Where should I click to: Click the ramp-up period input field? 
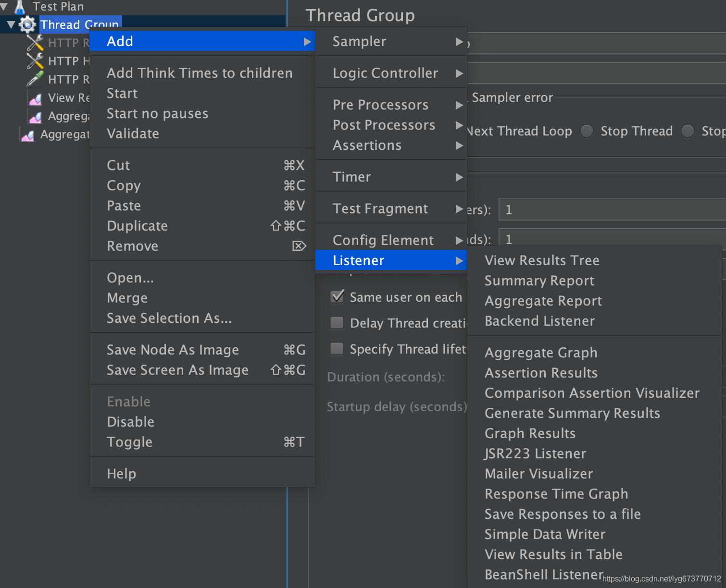click(x=612, y=238)
